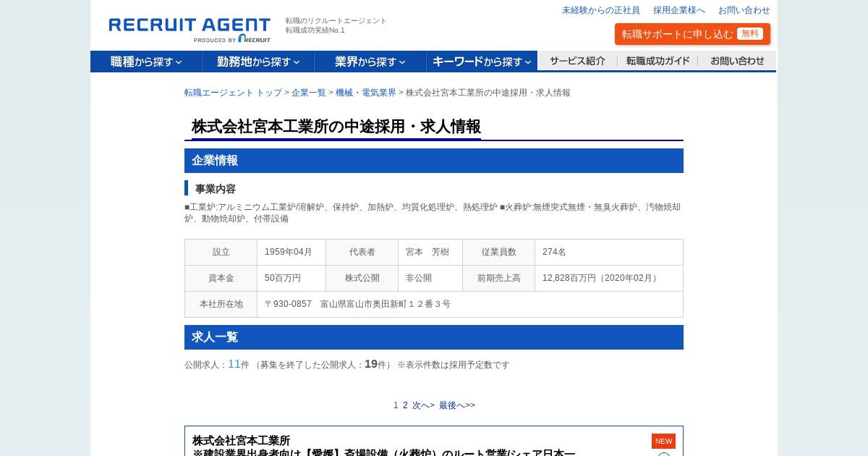This screenshot has height=456, width=868.
Task: Open 未経験からの正社員 link
Action: (x=601, y=10)
